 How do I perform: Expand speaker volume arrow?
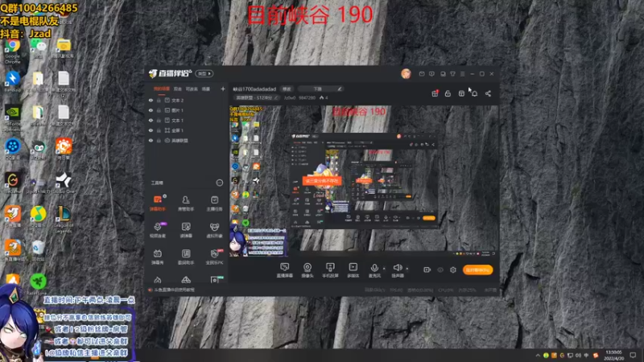pos(407,269)
